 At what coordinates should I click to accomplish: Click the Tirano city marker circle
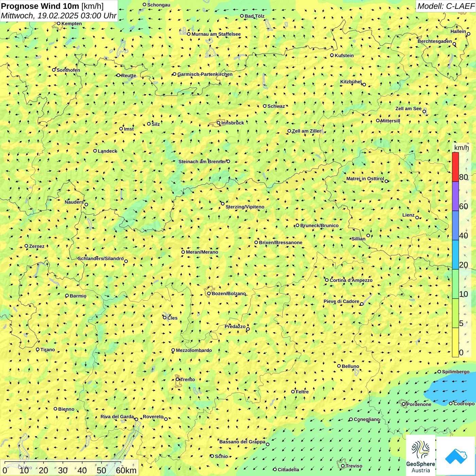[x=38, y=350]
